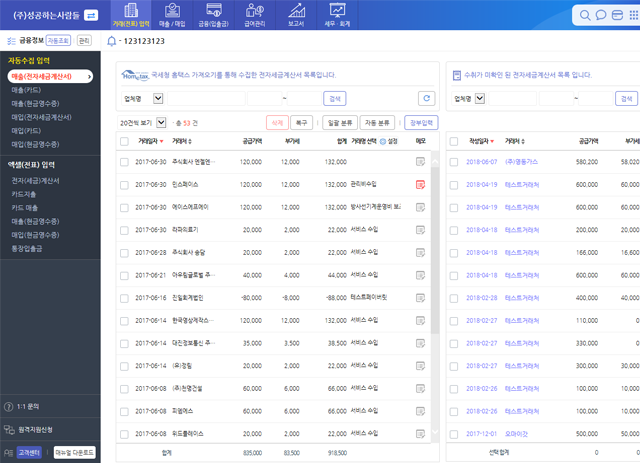Check the box for the 2017-06-16 row
The image size is (640, 463).
tap(124, 298)
